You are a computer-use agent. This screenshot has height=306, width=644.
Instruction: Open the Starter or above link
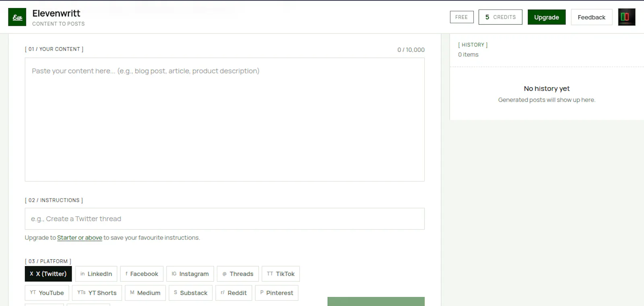pyautogui.click(x=80, y=238)
